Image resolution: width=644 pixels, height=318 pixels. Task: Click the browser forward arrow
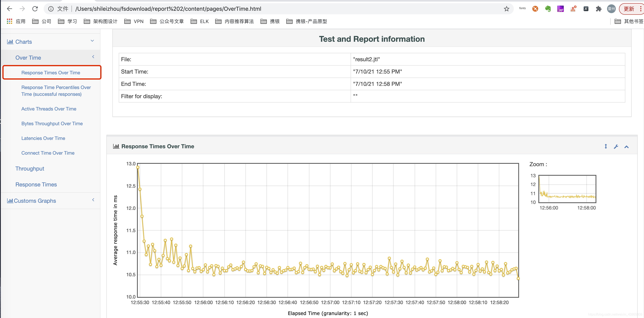pyautogui.click(x=22, y=9)
